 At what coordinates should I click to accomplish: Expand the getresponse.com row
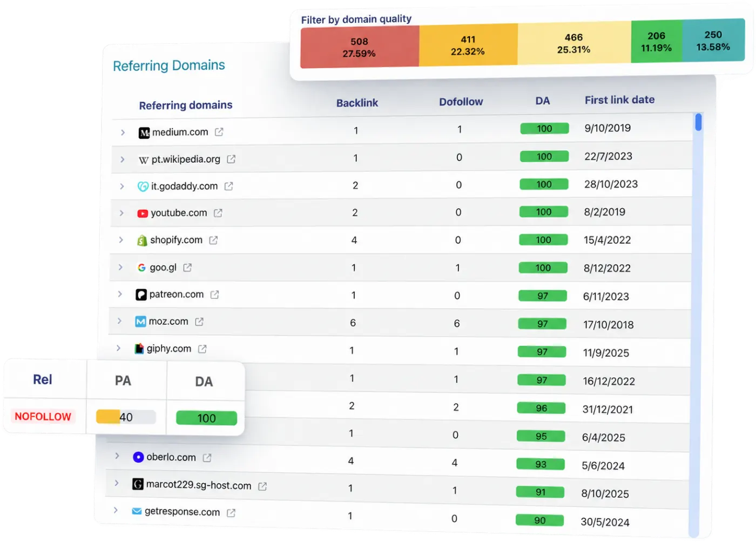[116, 510]
